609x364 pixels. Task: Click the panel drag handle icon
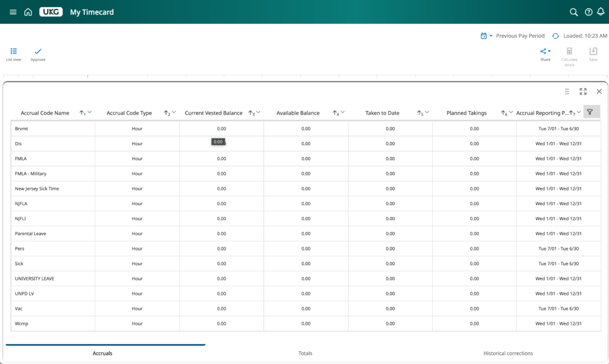(x=567, y=91)
